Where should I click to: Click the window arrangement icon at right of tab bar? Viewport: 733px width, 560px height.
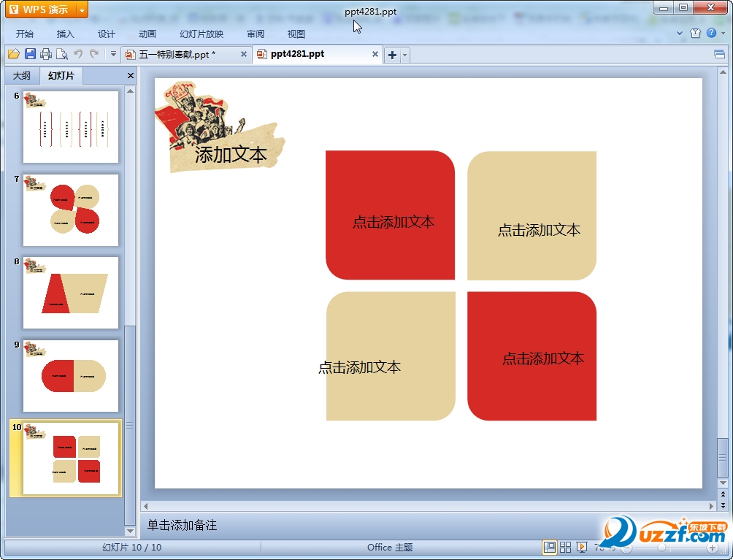point(719,54)
